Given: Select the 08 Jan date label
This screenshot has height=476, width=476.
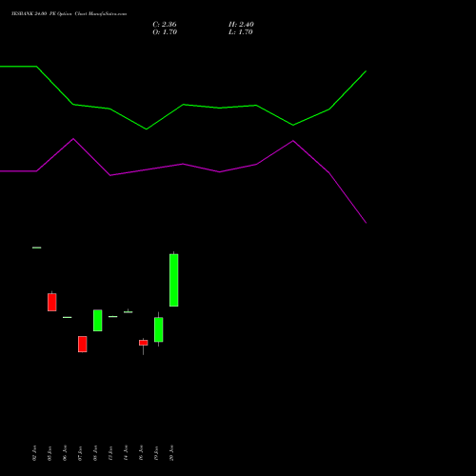Looking at the screenshot, I should click(x=95, y=453).
